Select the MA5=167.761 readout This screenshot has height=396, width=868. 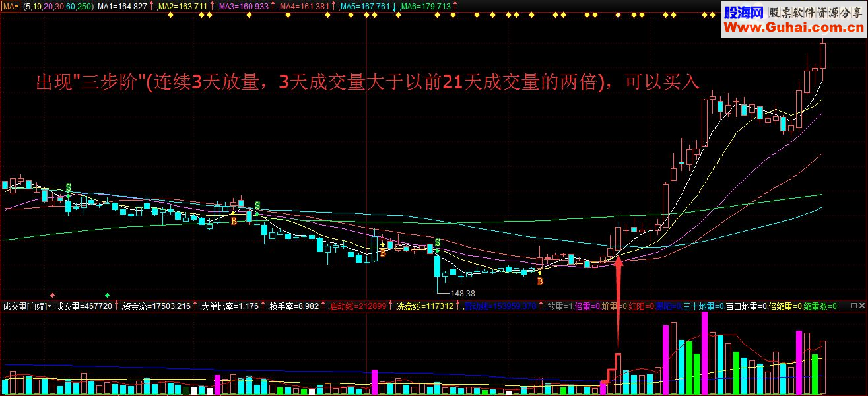point(365,6)
